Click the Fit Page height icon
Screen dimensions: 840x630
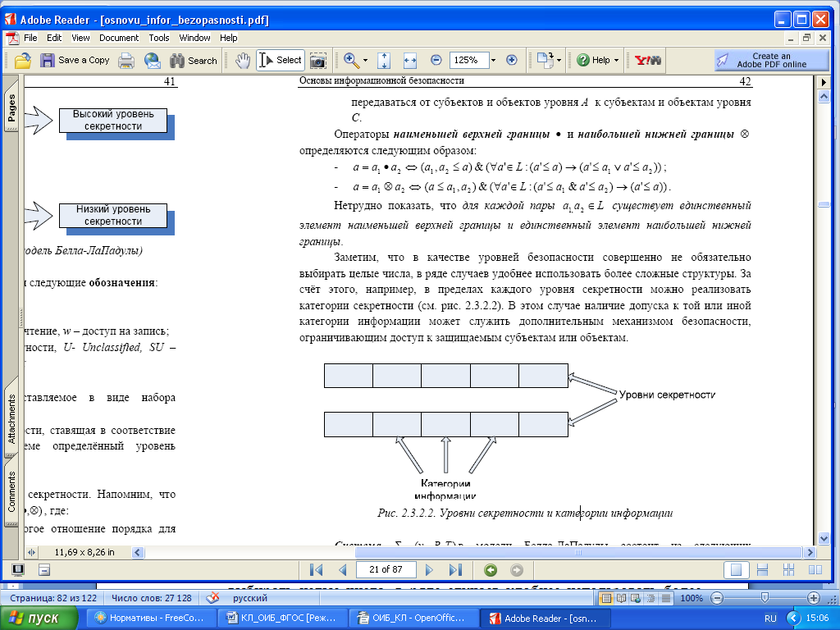pos(384,61)
